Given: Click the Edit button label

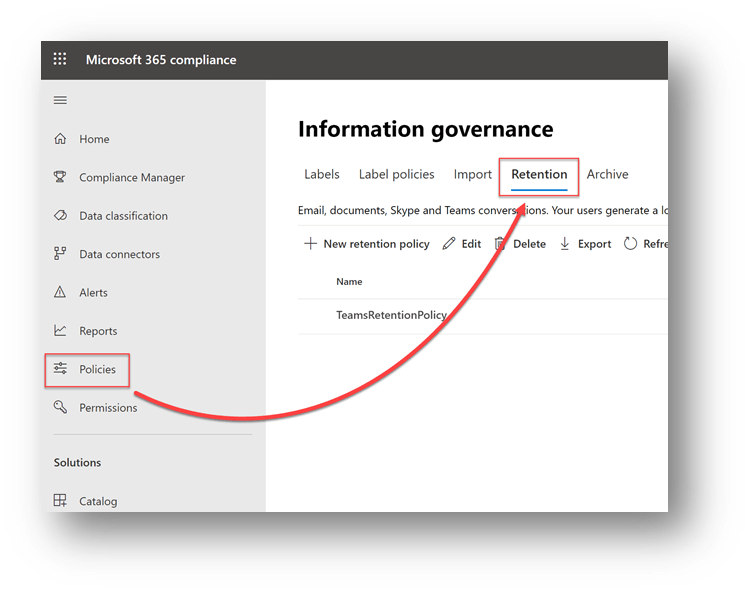Looking at the screenshot, I should 471,244.
